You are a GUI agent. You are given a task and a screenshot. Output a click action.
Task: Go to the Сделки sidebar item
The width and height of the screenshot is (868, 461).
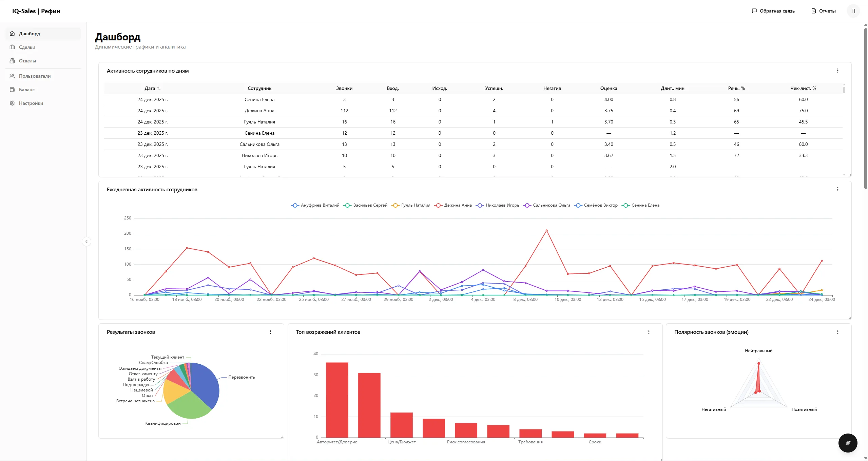27,47
